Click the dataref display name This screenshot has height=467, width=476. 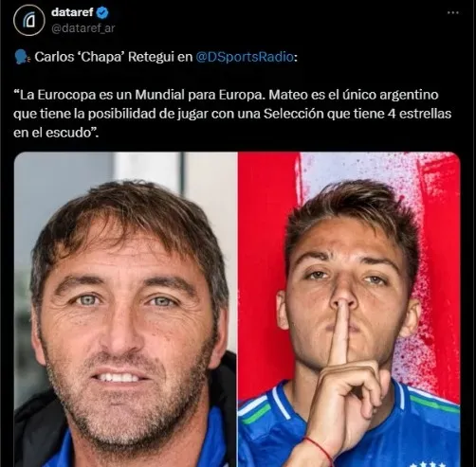click(x=72, y=12)
